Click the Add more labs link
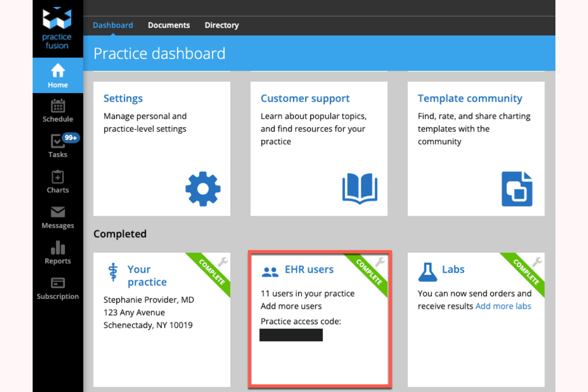Image resolution: width=588 pixels, height=392 pixels. [503, 306]
